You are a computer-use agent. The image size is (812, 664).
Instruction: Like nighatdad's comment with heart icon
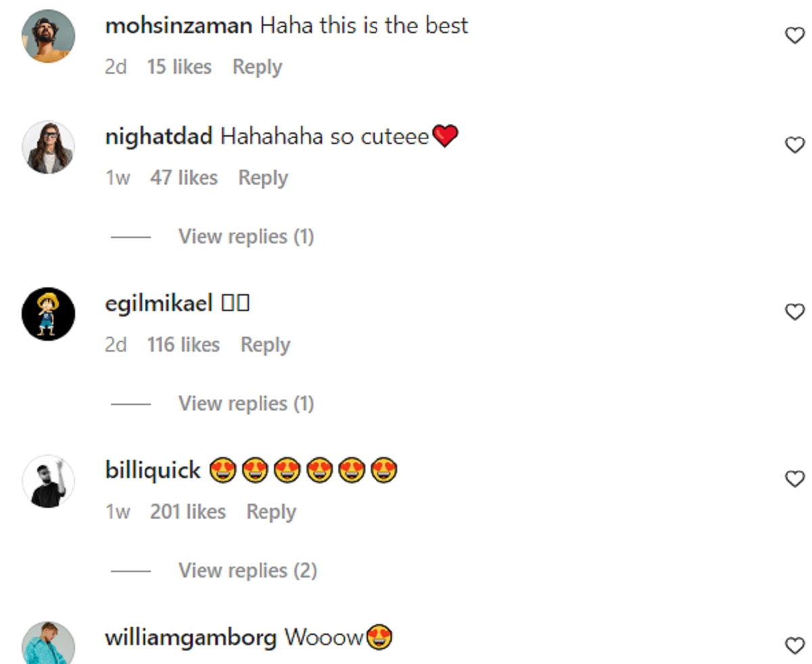[x=794, y=145]
